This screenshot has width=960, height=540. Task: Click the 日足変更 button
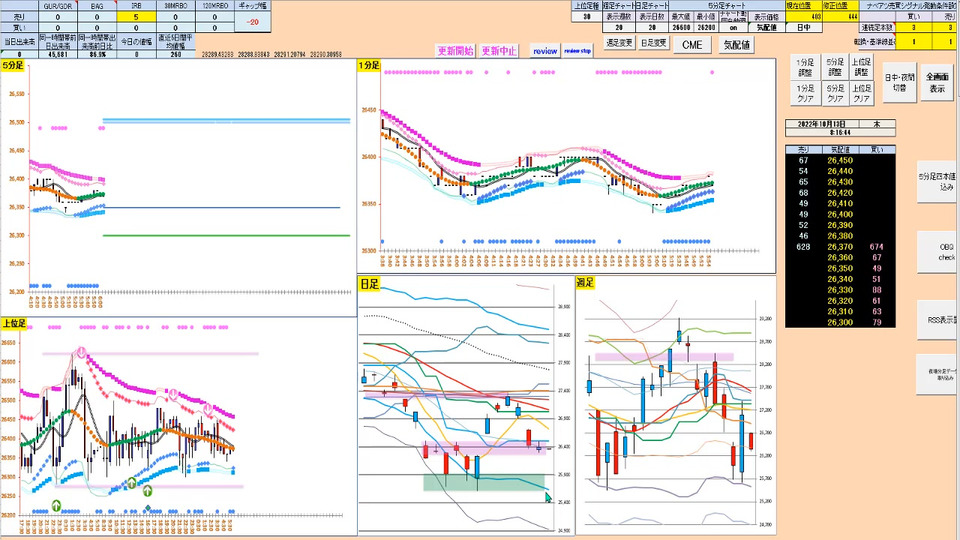pyautogui.click(x=653, y=43)
